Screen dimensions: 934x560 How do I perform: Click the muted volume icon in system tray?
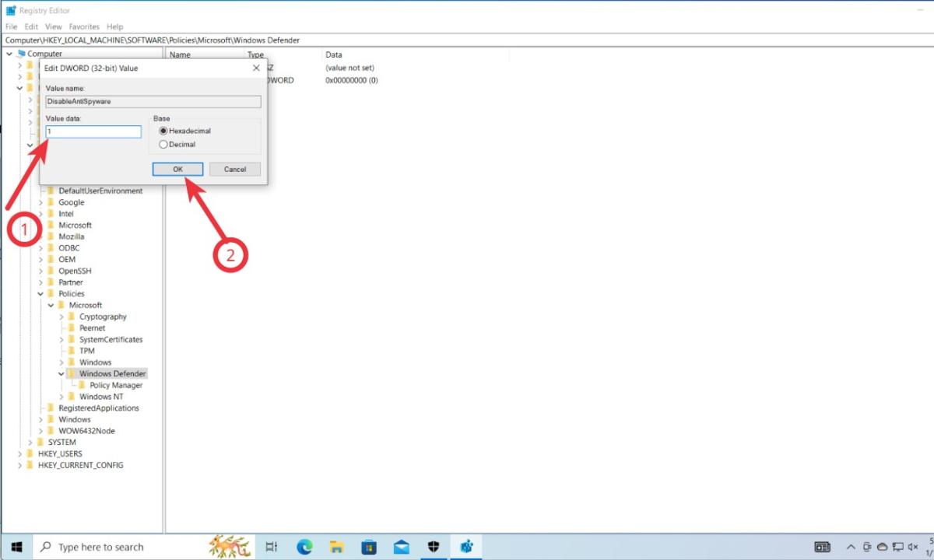pyautogui.click(x=912, y=546)
